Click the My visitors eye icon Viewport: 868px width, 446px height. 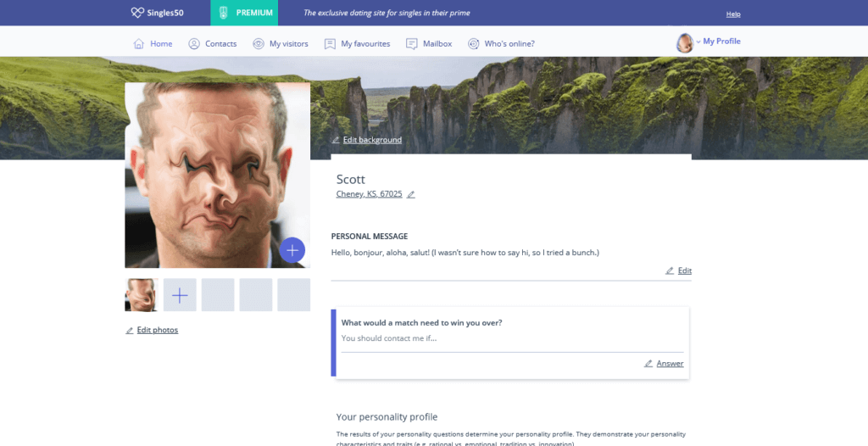coord(259,44)
